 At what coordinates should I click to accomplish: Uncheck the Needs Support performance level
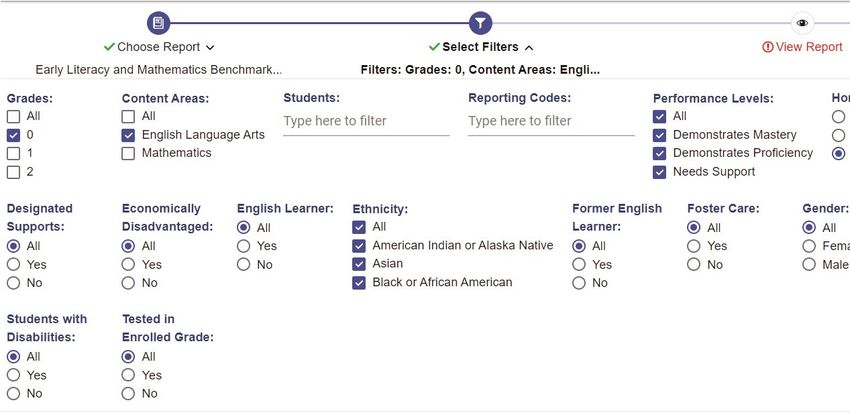659,172
